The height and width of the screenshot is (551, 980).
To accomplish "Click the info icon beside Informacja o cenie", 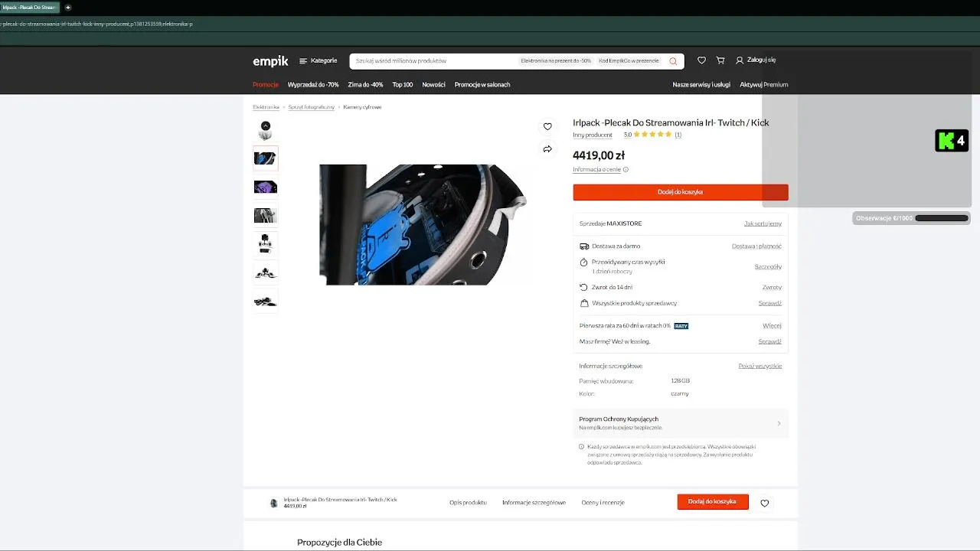I will (626, 170).
